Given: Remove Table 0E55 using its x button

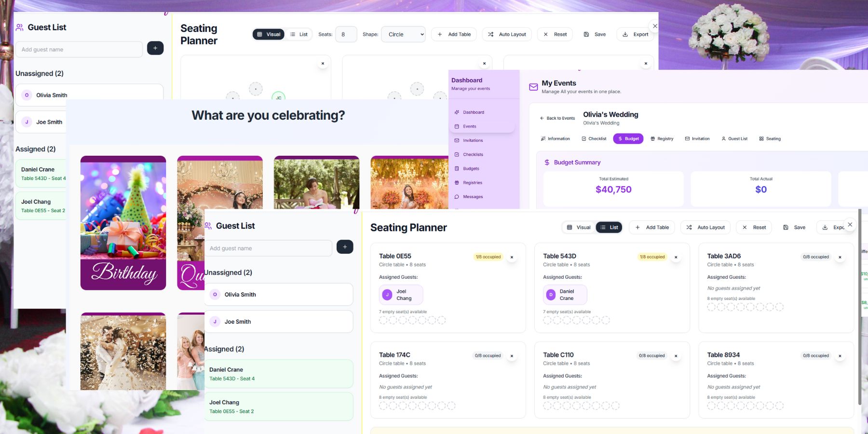Looking at the screenshot, I should coord(512,257).
